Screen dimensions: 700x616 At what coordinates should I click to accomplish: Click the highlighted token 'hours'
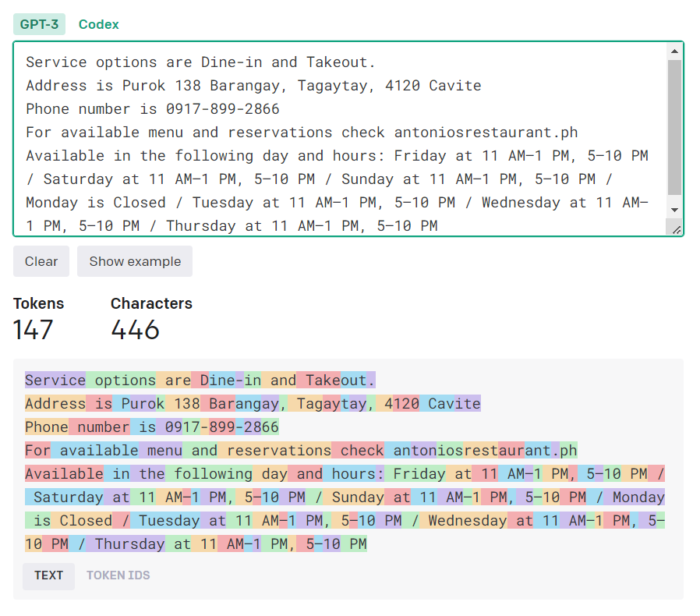(349, 473)
